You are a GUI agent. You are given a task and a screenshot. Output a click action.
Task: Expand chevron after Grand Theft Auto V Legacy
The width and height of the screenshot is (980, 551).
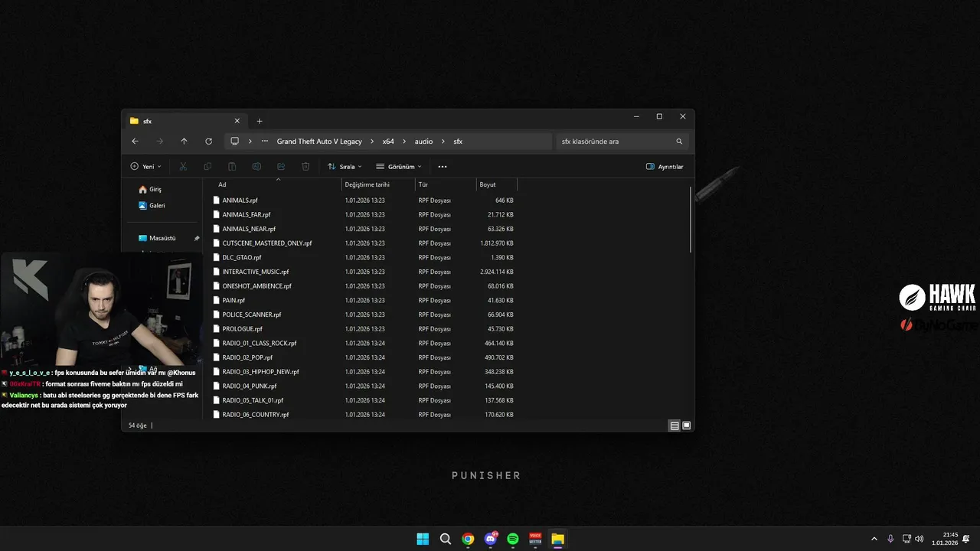point(372,142)
